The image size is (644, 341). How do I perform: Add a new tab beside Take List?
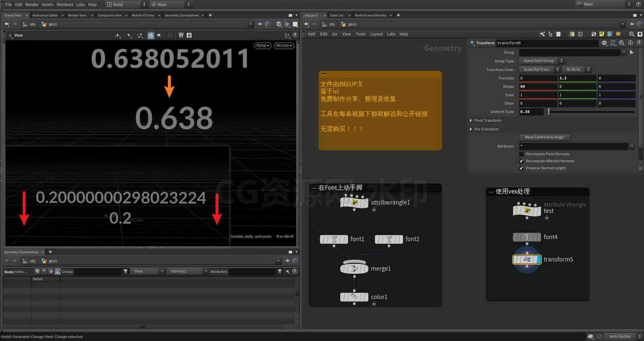pos(398,15)
